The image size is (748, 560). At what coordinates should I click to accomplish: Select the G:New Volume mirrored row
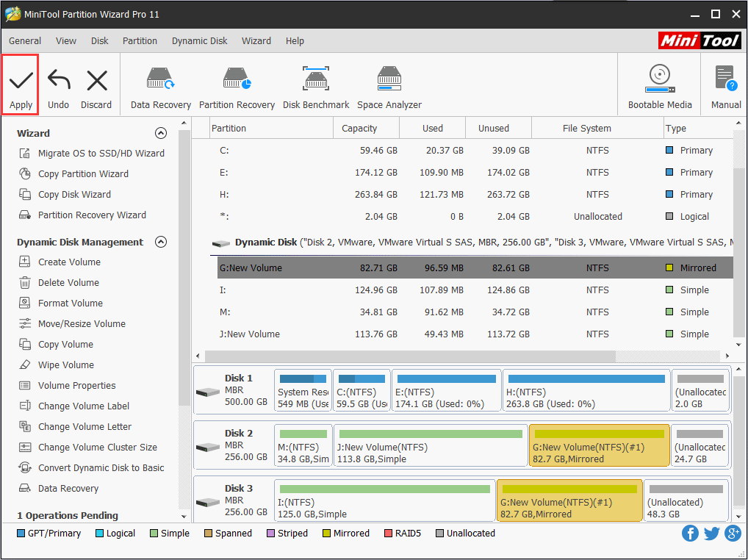click(475, 268)
